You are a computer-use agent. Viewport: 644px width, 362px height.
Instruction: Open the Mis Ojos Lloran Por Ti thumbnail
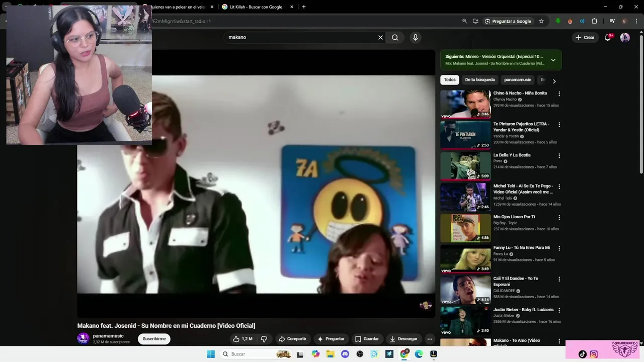pyautogui.click(x=465, y=228)
